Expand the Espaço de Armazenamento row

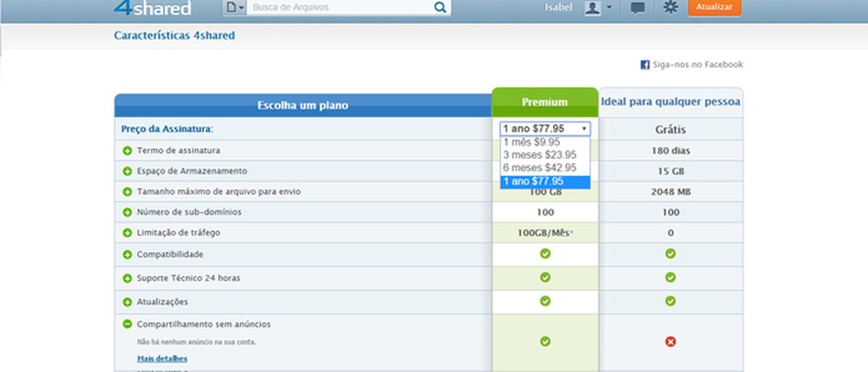tap(127, 171)
